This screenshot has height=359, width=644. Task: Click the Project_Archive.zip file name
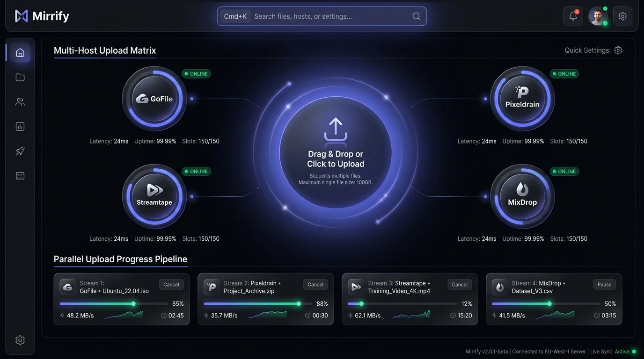point(249,291)
